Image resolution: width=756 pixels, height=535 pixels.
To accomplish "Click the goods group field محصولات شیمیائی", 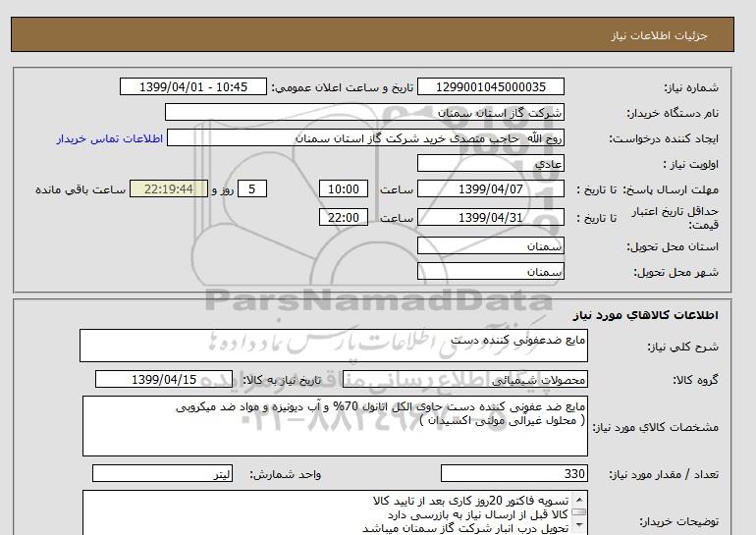I will [x=464, y=379].
